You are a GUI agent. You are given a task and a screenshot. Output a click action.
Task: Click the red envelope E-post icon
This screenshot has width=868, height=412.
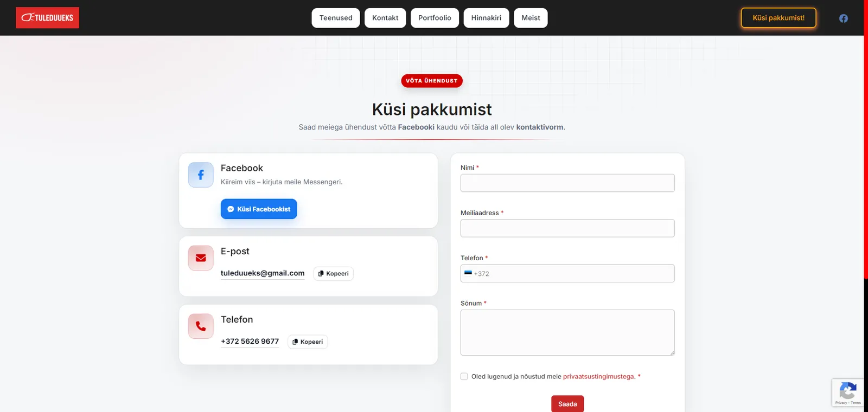201,258
